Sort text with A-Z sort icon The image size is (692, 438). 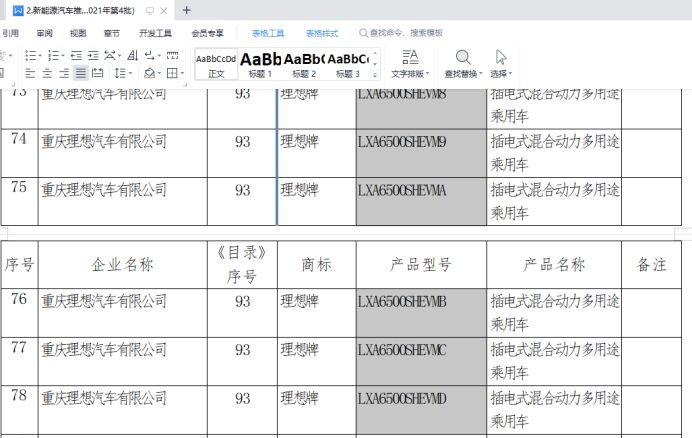(132, 56)
